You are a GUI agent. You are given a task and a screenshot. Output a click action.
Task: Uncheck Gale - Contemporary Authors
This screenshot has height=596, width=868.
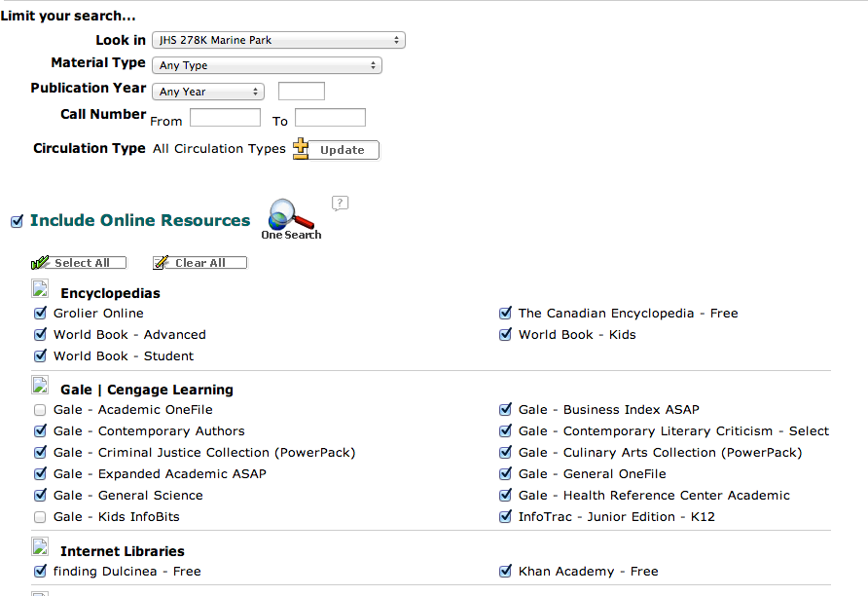(x=40, y=431)
